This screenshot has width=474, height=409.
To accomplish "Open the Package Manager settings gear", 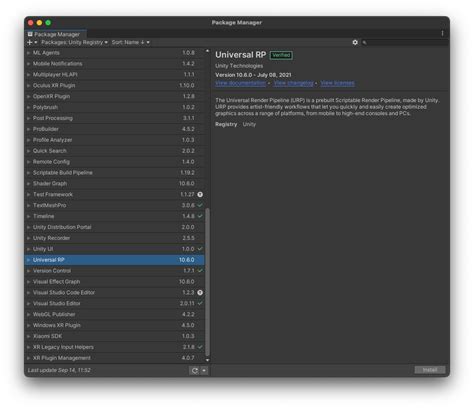I will [355, 42].
